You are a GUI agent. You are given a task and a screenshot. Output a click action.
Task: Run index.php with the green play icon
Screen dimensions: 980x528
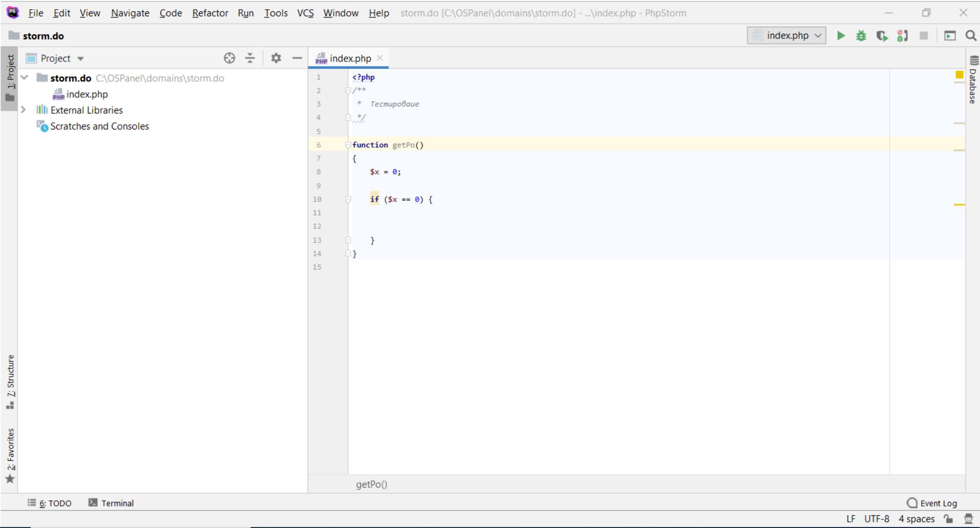pos(840,36)
